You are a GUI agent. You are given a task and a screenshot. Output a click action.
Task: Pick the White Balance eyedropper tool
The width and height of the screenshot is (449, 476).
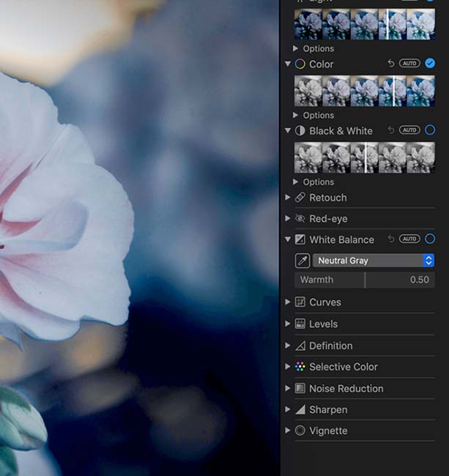[303, 261]
